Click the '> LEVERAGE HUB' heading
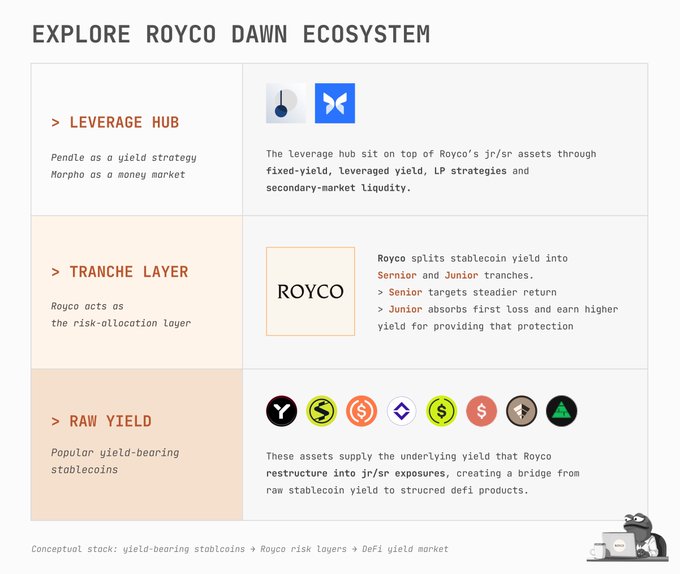Image resolution: width=680 pixels, height=574 pixels. point(115,122)
